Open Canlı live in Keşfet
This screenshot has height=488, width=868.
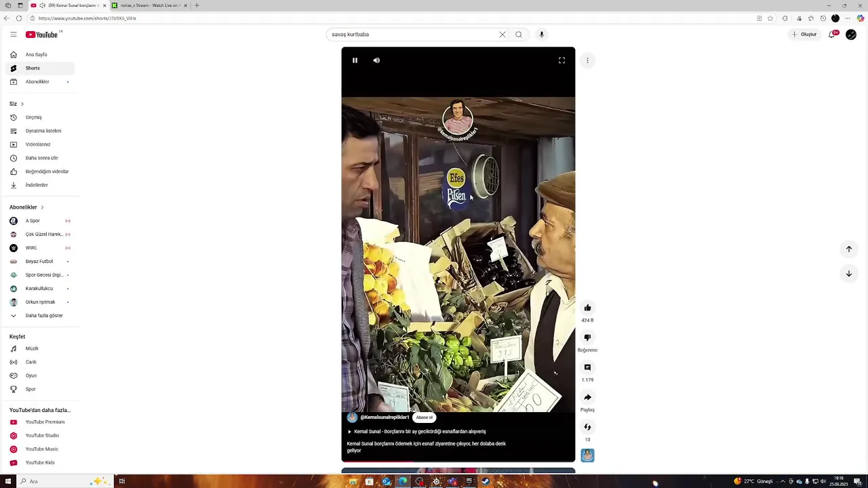(x=41, y=362)
